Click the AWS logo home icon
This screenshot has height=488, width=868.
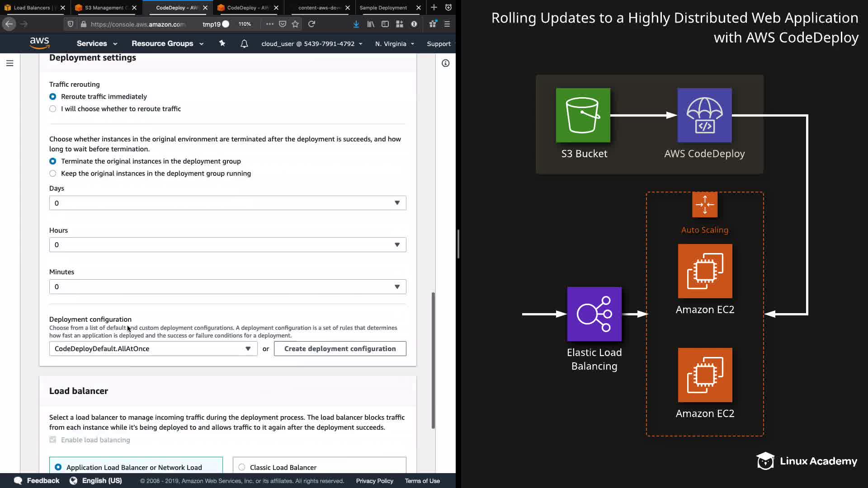pos(39,43)
